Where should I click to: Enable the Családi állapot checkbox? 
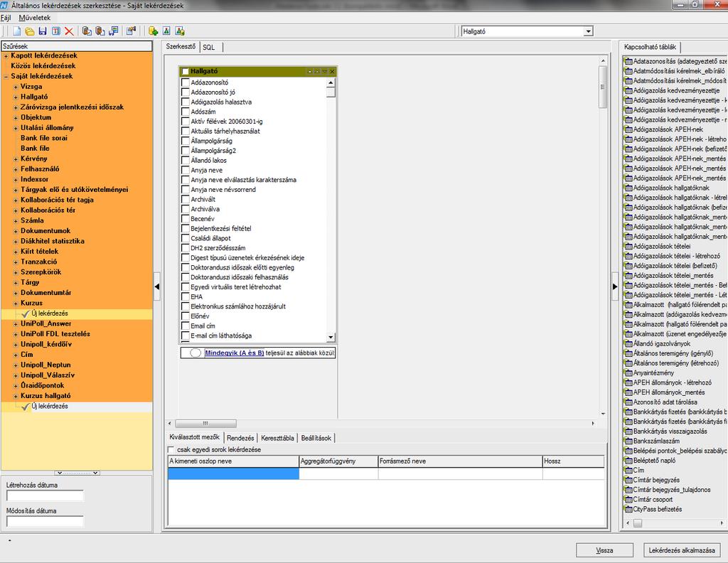186,238
